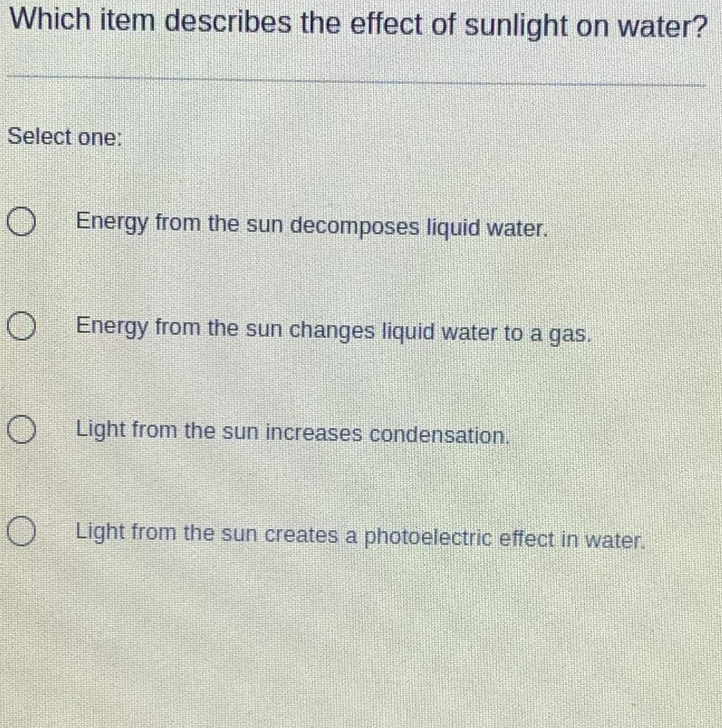This screenshot has height=728, width=722.
Task: Click the label 'Light from the sun increases condensation.'
Action: tap(292, 433)
